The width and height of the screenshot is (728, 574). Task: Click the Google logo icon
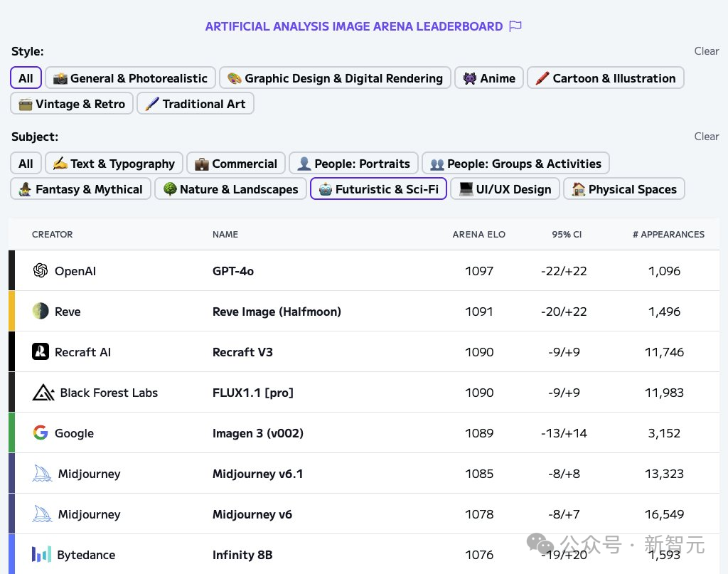(x=41, y=433)
